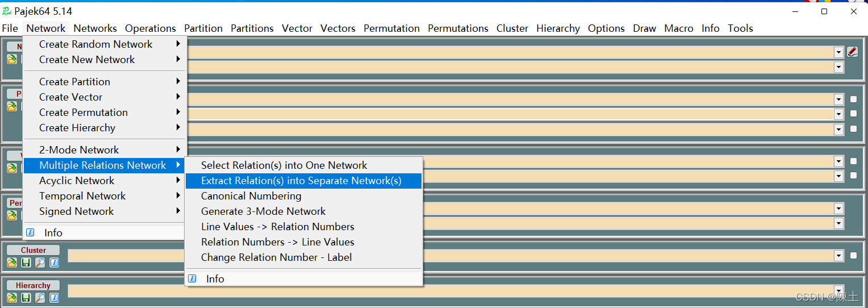Open the Permutations menu

click(x=458, y=28)
